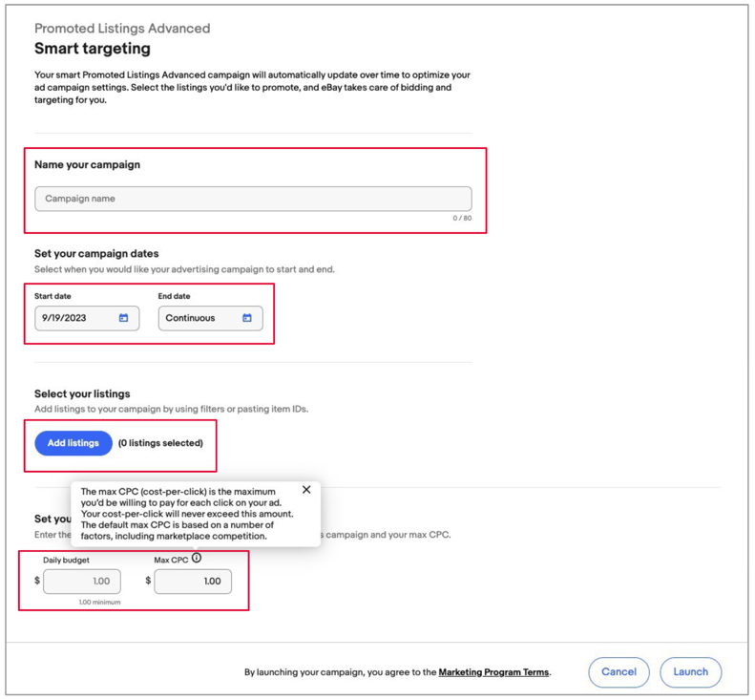Click the Add listings button
Viewport: 755px width, 700px height.
pyautogui.click(x=73, y=443)
